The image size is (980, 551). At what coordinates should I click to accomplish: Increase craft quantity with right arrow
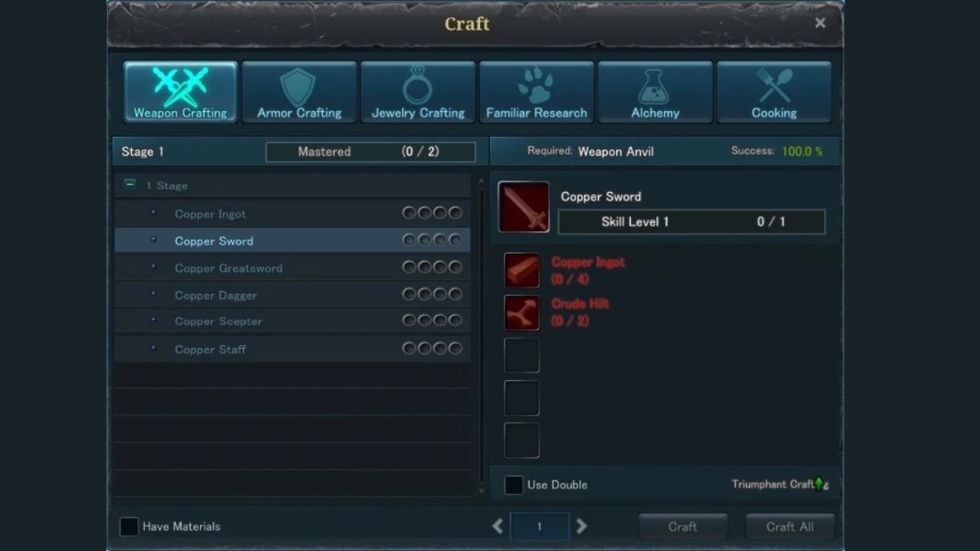coord(581,527)
